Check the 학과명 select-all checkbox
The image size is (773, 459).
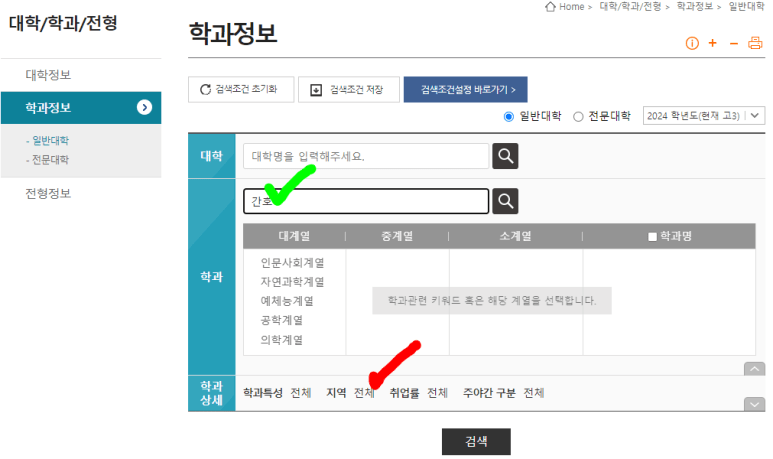coord(652,237)
